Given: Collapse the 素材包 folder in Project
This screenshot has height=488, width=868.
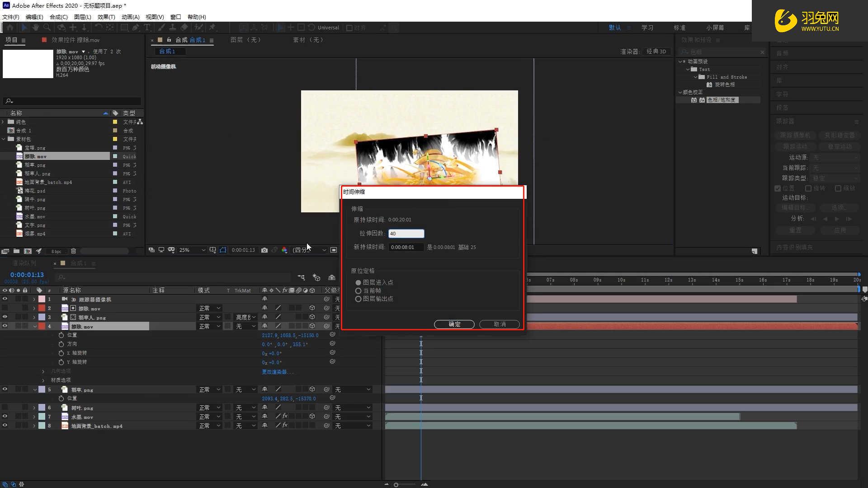Looking at the screenshot, I should (4, 139).
